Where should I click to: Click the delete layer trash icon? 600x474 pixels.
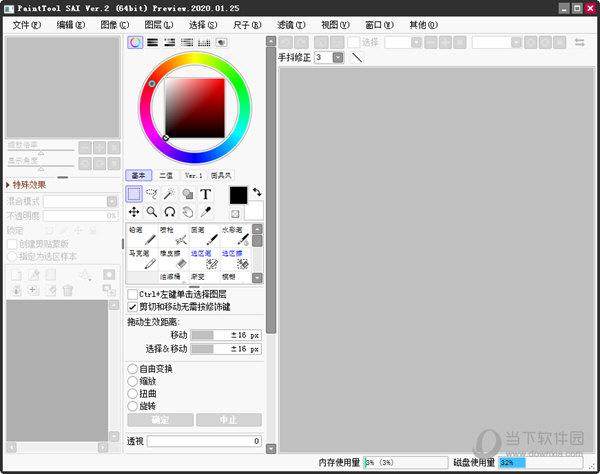coord(68,290)
